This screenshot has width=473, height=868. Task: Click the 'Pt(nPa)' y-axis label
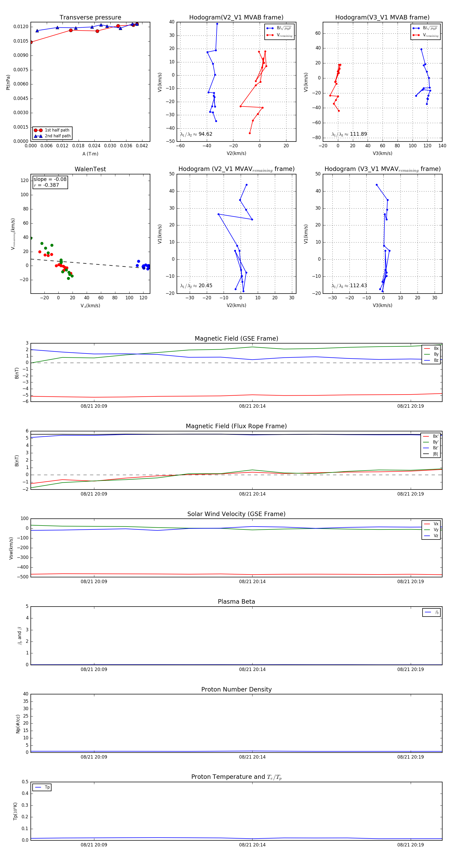click(x=8, y=82)
